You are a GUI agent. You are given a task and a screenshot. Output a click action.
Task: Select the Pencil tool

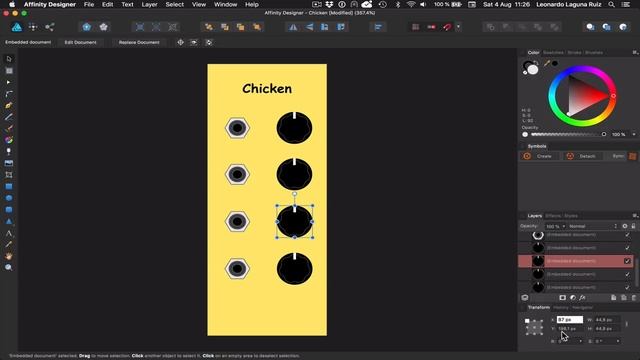[x=9, y=117]
